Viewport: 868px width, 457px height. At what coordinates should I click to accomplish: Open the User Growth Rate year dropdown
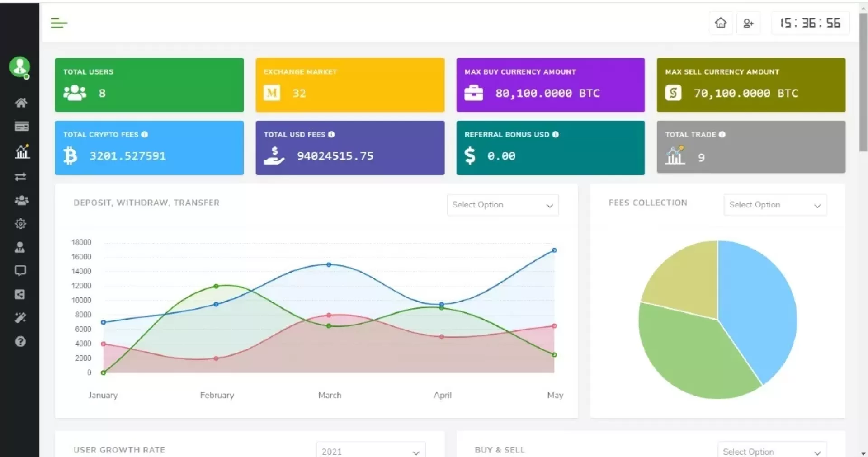tap(371, 451)
